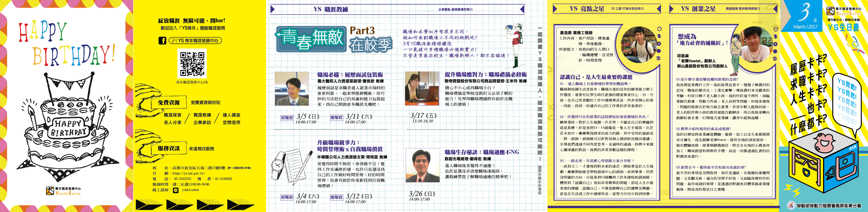This screenshot has height=212, width=868.
Task: Select the 免費資源 label card
Action: (x=169, y=103)
